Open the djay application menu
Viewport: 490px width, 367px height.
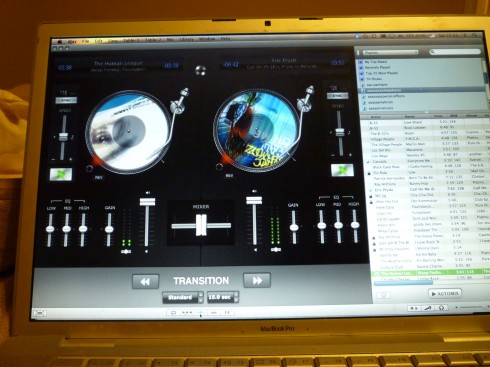pos(72,42)
